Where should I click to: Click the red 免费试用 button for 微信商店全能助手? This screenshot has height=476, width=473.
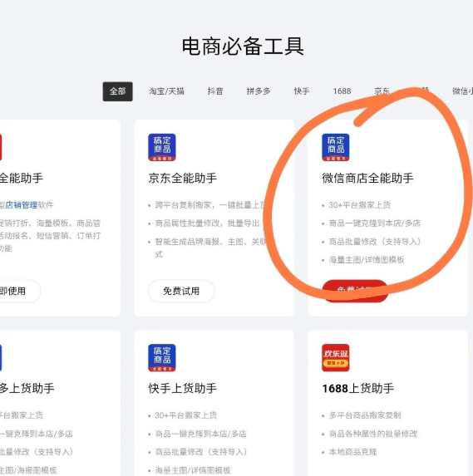355,291
